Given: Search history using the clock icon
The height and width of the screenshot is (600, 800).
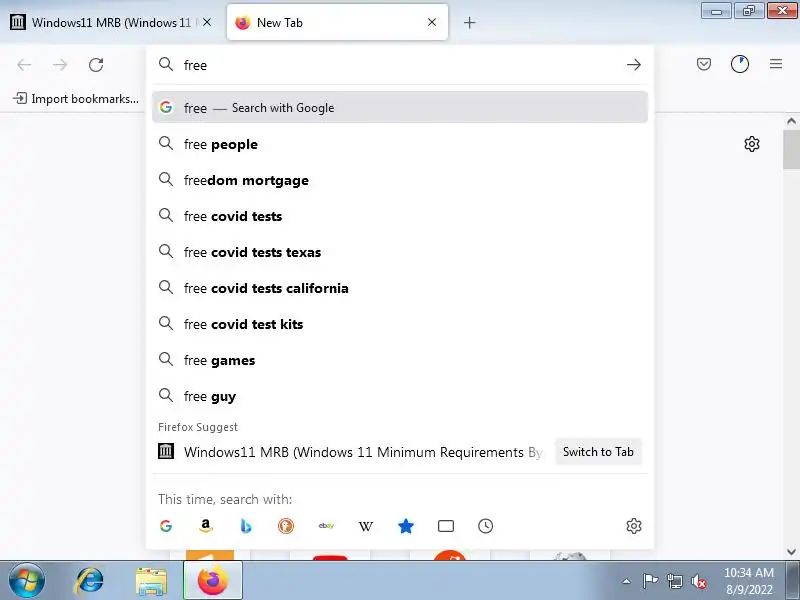Looking at the screenshot, I should (486, 526).
